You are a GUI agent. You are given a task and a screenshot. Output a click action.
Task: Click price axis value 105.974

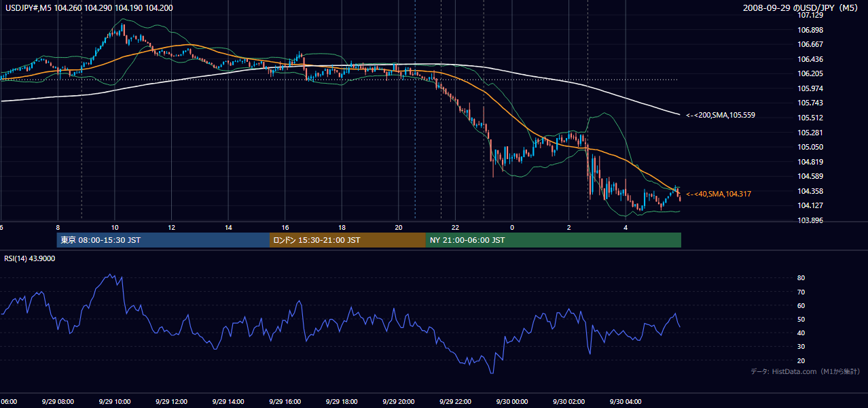(x=810, y=88)
